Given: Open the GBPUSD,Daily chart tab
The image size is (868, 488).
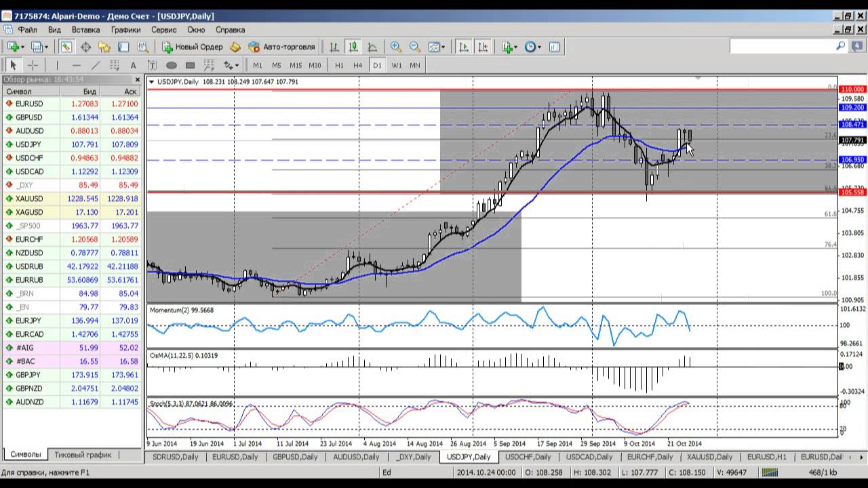Looking at the screenshot, I should coord(295,457).
